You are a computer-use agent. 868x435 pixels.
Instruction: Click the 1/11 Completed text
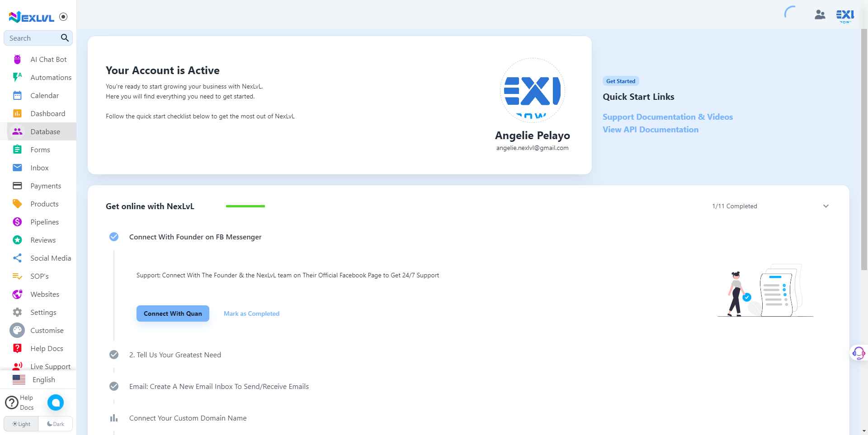point(734,206)
